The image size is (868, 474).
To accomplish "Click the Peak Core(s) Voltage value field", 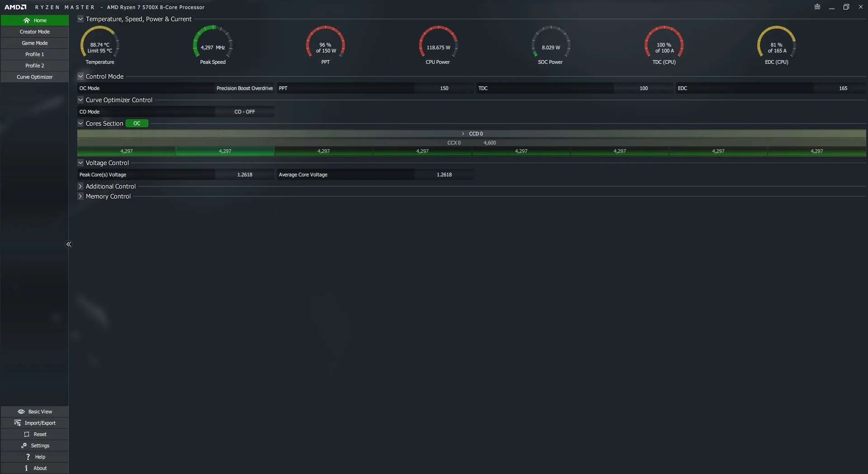I will coord(245,175).
